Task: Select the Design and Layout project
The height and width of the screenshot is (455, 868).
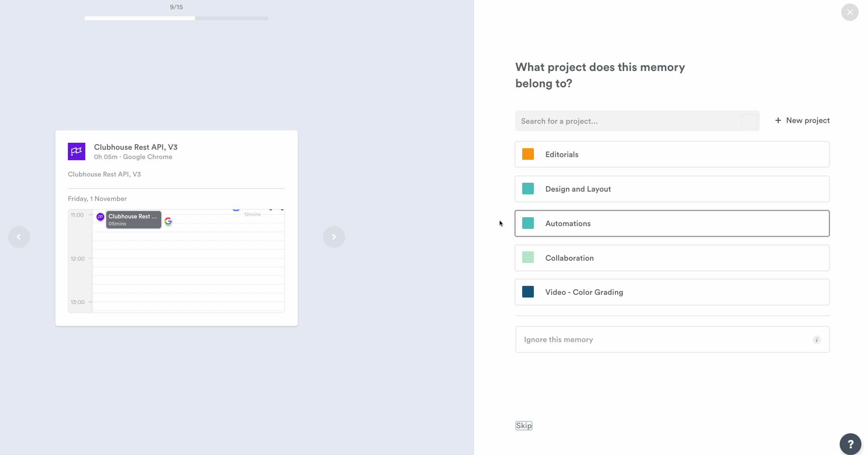Action: click(x=672, y=189)
